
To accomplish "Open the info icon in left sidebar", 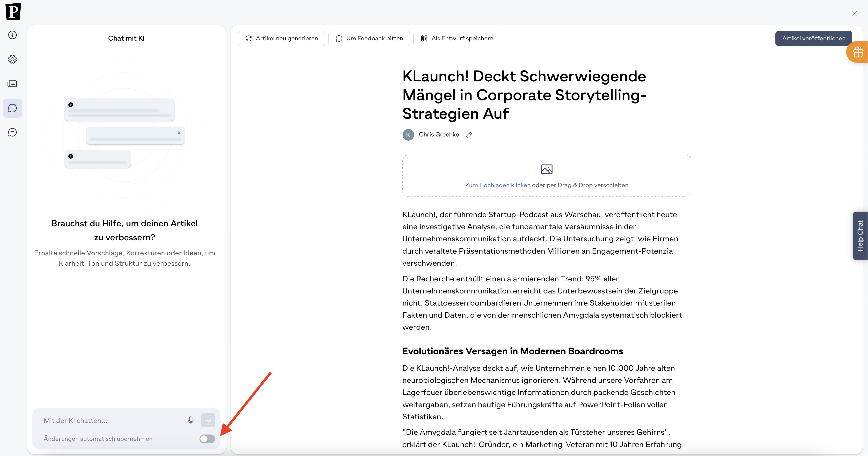I will tap(13, 35).
